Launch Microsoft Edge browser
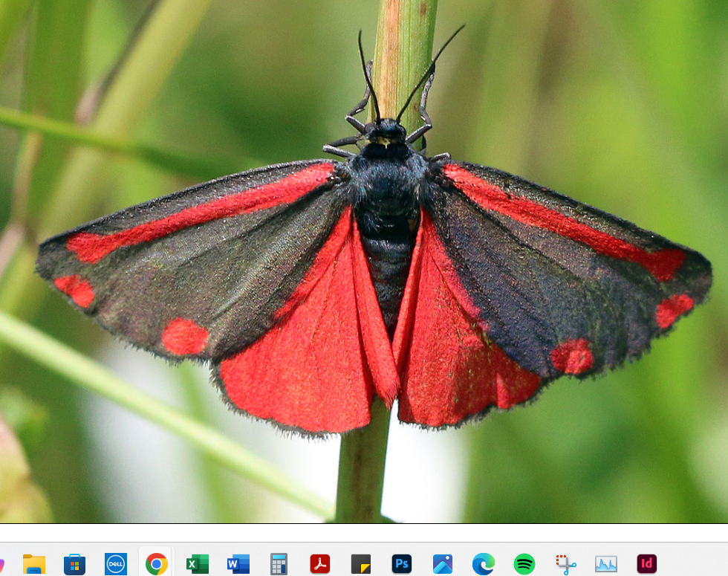 pos(484,564)
